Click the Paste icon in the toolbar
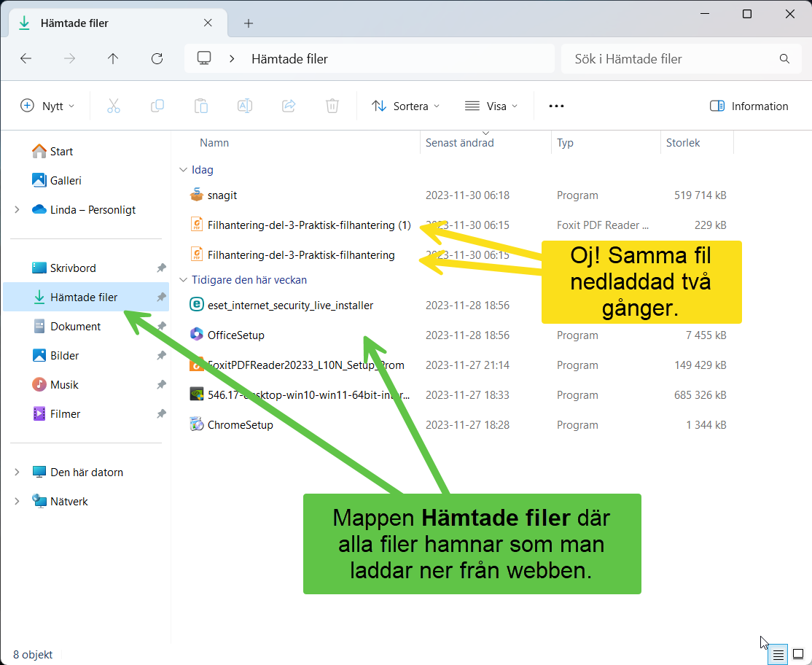Image resolution: width=812 pixels, height=665 pixels. click(201, 106)
